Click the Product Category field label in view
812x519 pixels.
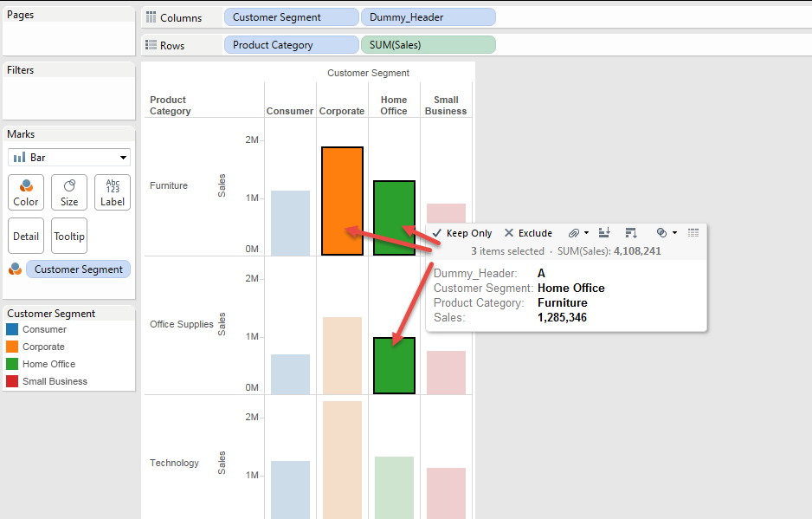pyautogui.click(x=170, y=105)
